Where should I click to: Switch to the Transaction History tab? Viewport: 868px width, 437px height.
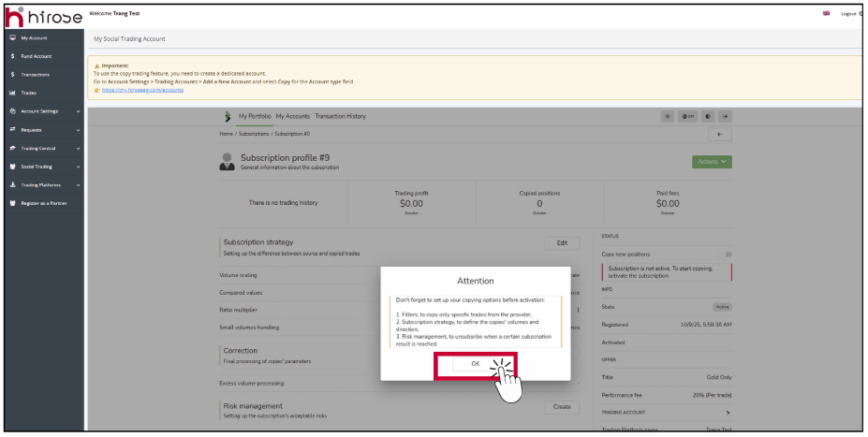pyautogui.click(x=340, y=116)
